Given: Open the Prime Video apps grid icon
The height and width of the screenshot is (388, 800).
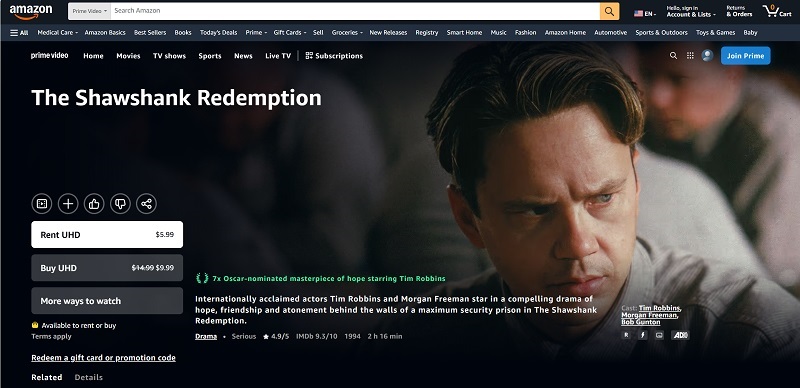Looking at the screenshot, I should [690, 56].
